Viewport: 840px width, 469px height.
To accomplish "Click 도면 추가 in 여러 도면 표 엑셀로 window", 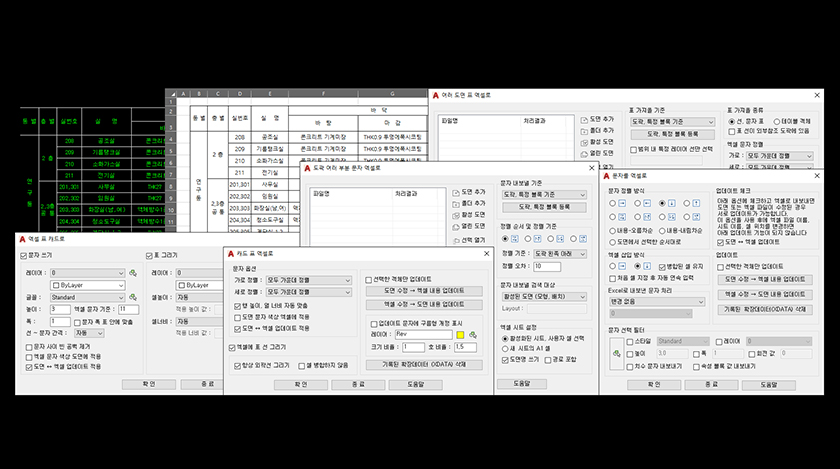I will 597,119.
